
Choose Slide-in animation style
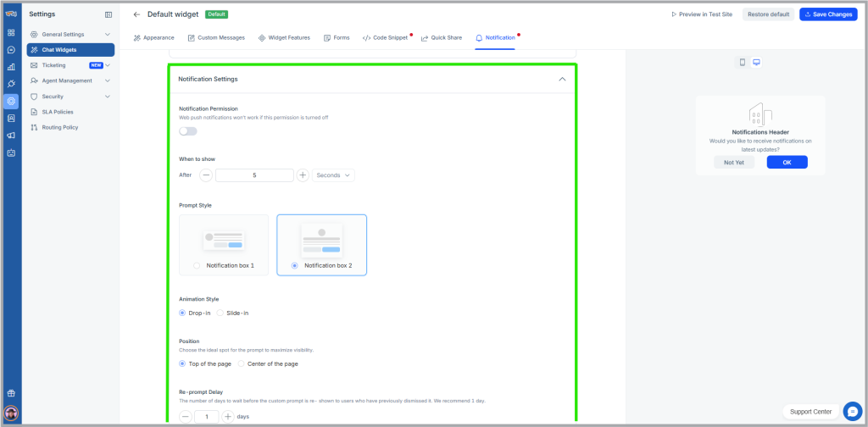[221, 313]
